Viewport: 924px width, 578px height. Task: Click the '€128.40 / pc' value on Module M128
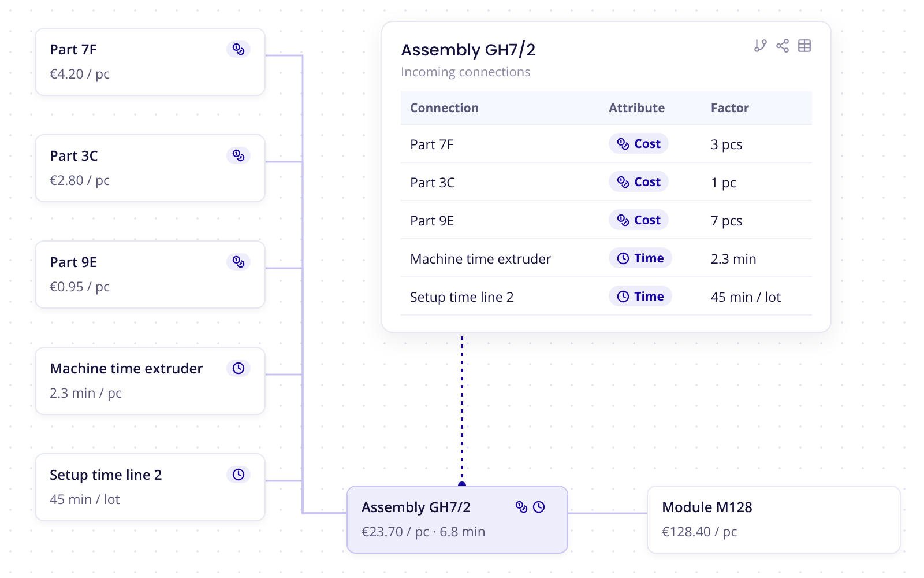coord(699,532)
